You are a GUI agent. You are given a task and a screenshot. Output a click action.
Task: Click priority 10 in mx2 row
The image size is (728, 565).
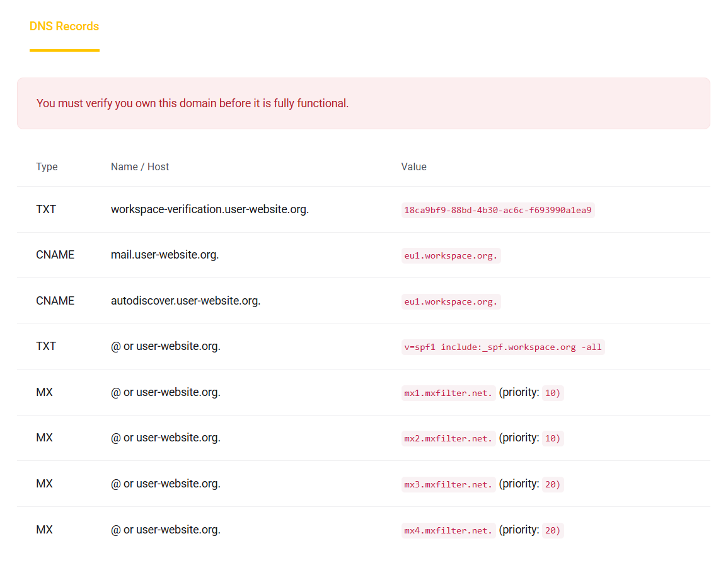click(x=553, y=439)
